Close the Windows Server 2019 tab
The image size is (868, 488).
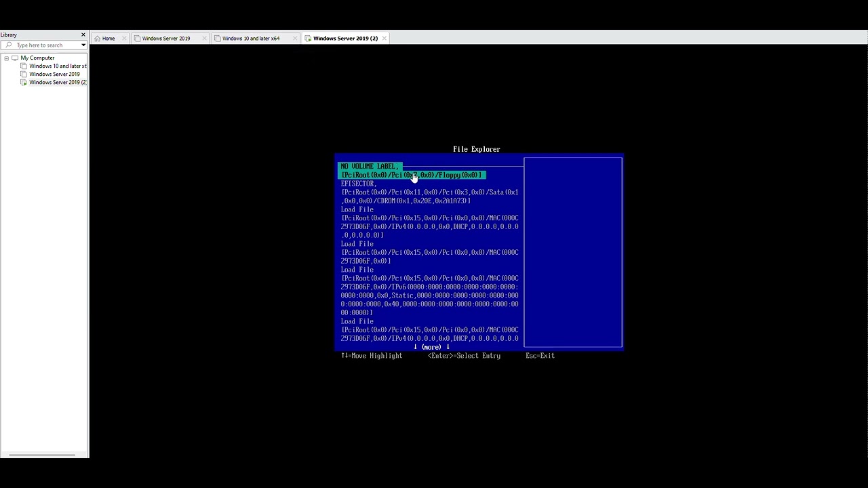pyautogui.click(x=204, y=39)
